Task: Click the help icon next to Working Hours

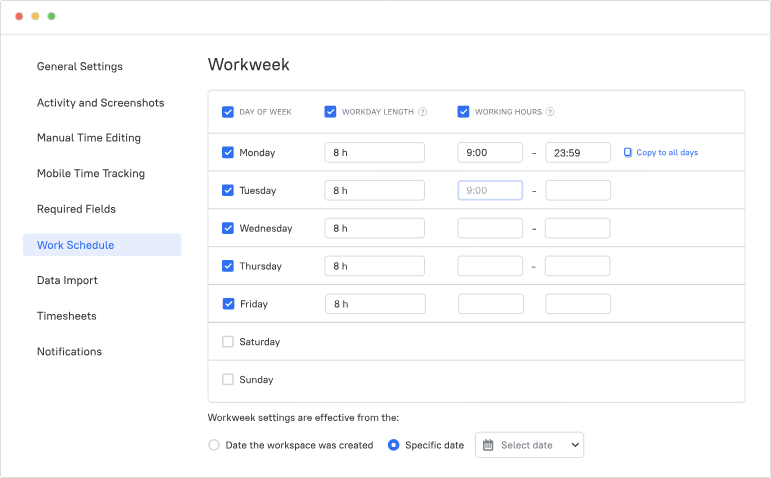Action: (550, 112)
